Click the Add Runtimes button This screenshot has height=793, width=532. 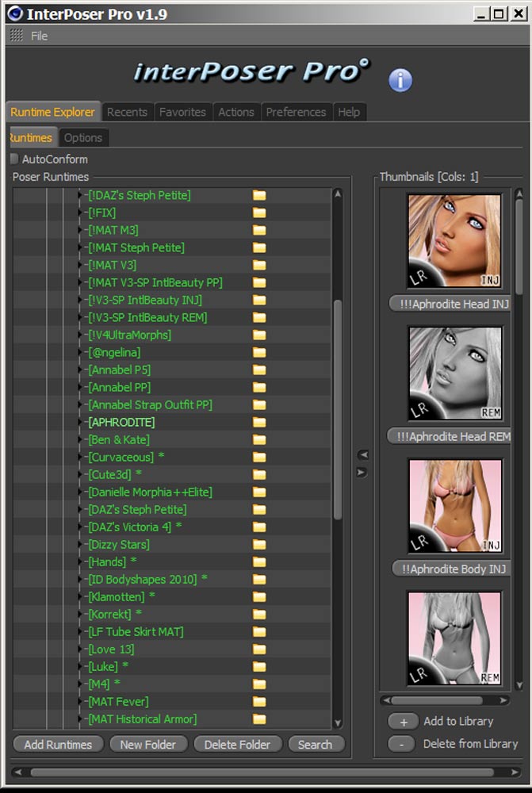[x=58, y=745]
